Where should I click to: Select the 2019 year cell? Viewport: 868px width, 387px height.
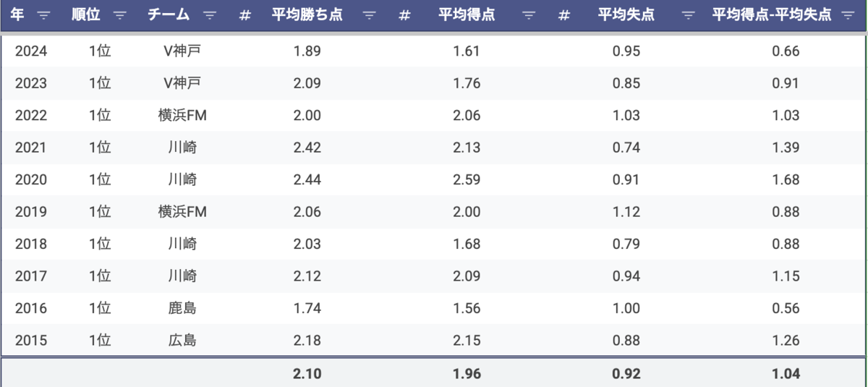31,212
